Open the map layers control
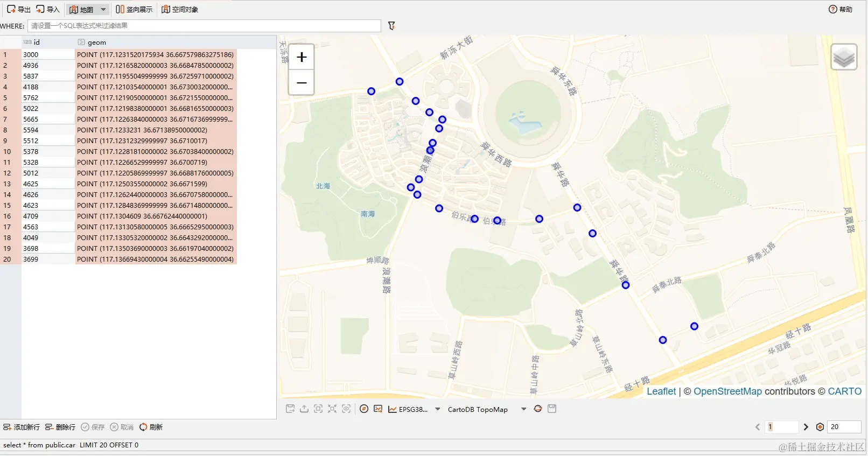Image resolution: width=868 pixels, height=456 pixels. (844, 57)
